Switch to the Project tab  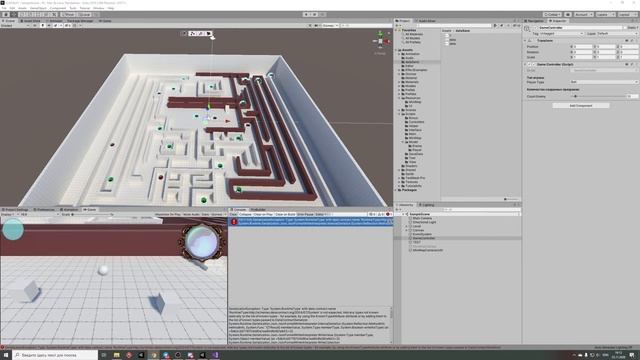tap(403, 21)
